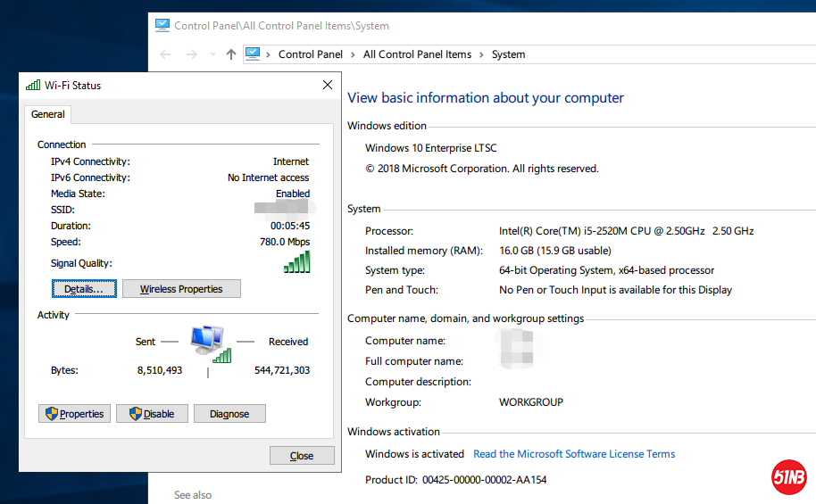Viewport: 816px width, 504px height.
Task: Click the Back arrow in Control Panel
Action: (165, 54)
